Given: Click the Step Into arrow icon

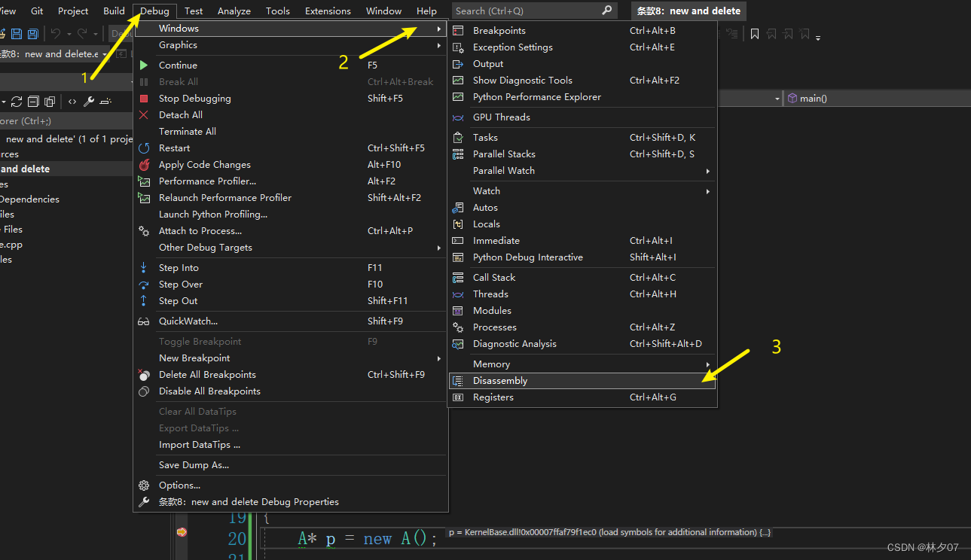Looking at the screenshot, I should click(144, 268).
